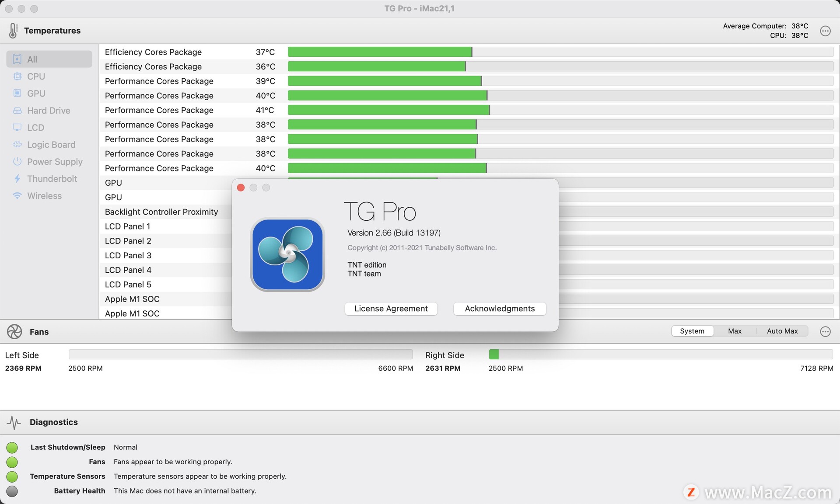Show Logic Board sensors category
This screenshot has width=840, height=504.
(x=49, y=144)
